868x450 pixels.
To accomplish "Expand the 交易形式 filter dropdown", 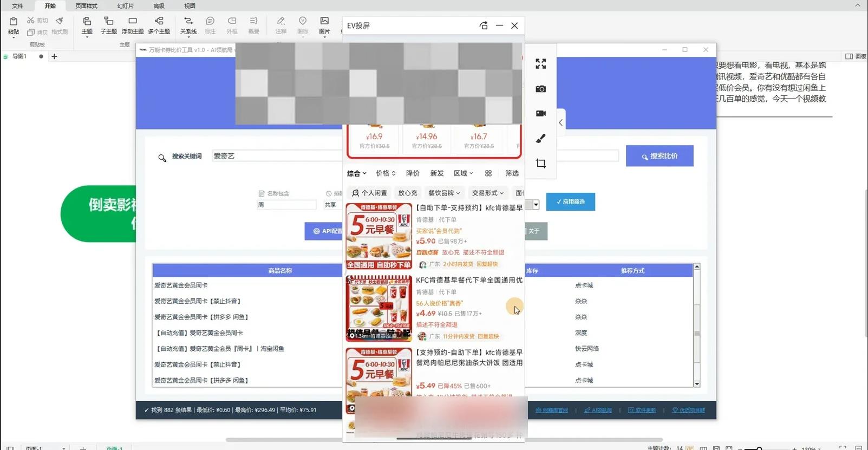I will tap(487, 193).
